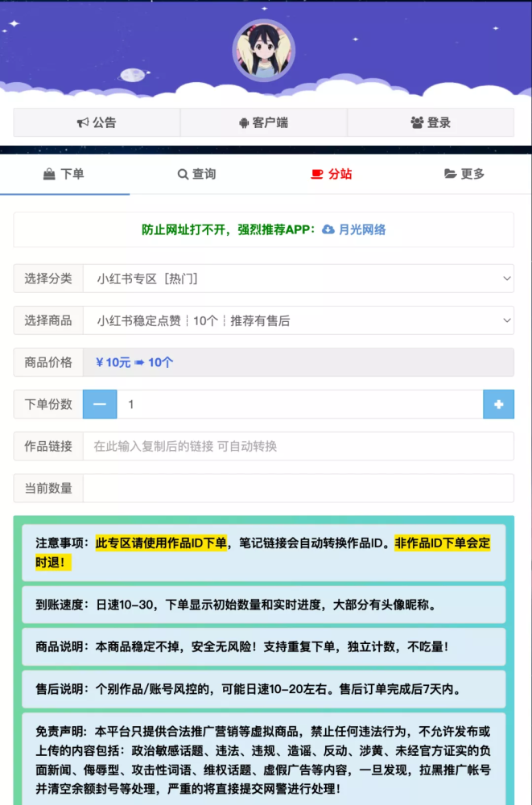Switch to the 查询 query tab
Screen dimensions: 532x805
pyautogui.click(x=196, y=174)
